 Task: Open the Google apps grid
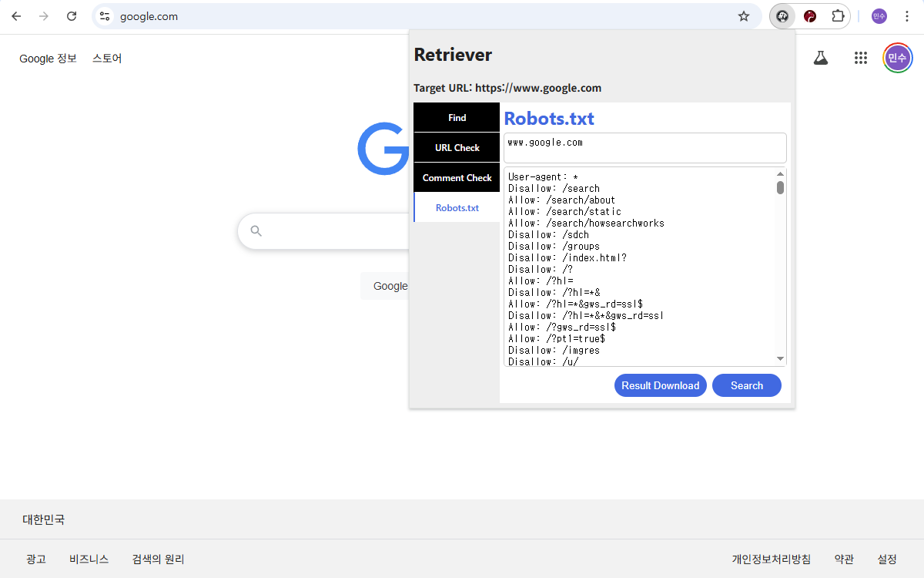[x=861, y=58]
